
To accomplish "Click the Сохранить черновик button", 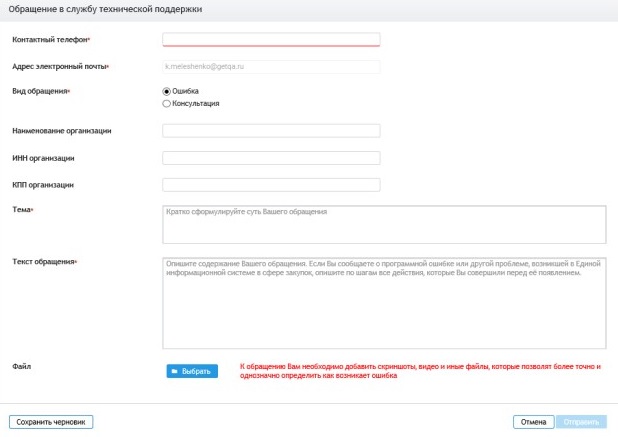I will 52,422.
